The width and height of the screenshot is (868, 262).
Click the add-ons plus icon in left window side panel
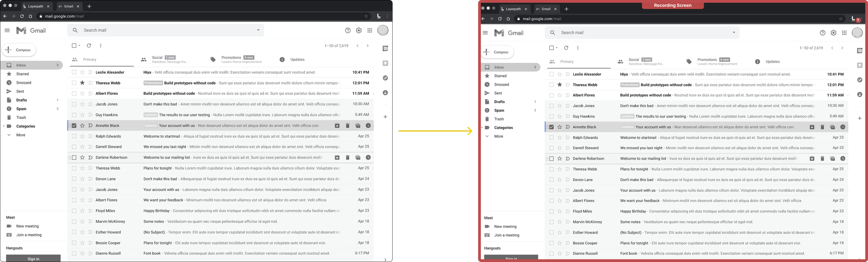coord(385,117)
